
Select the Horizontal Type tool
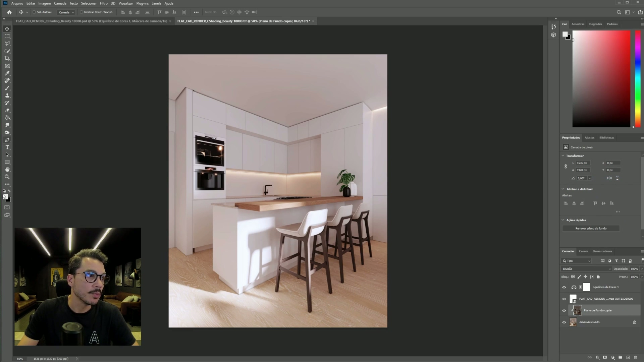[x=7, y=147]
